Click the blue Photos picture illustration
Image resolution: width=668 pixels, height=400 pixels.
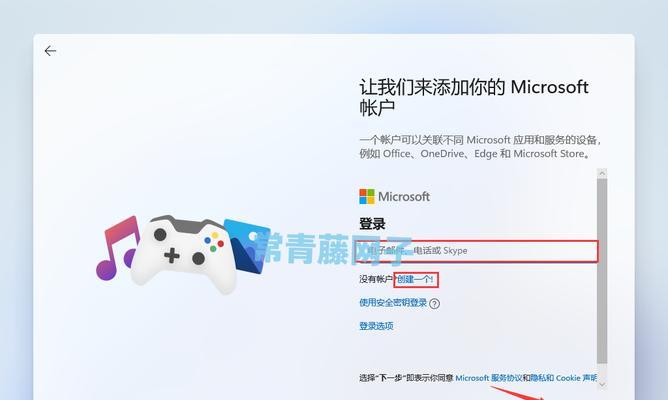247,247
